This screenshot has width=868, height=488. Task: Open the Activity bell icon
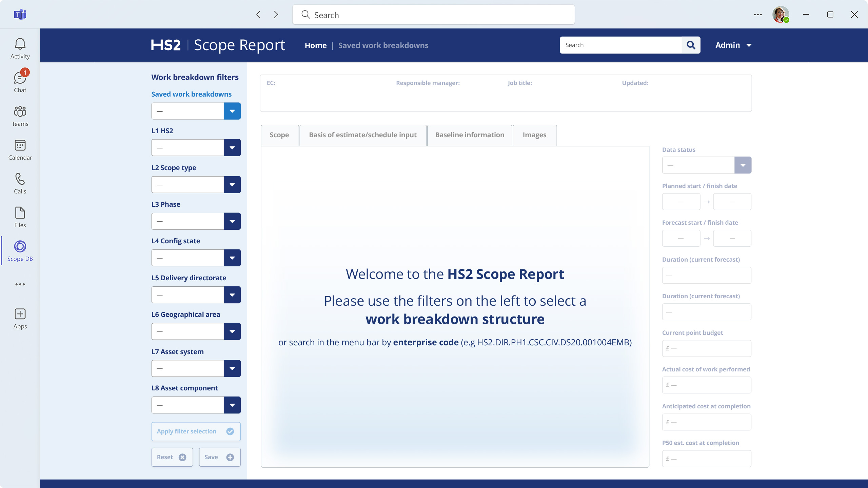click(20, 48)
